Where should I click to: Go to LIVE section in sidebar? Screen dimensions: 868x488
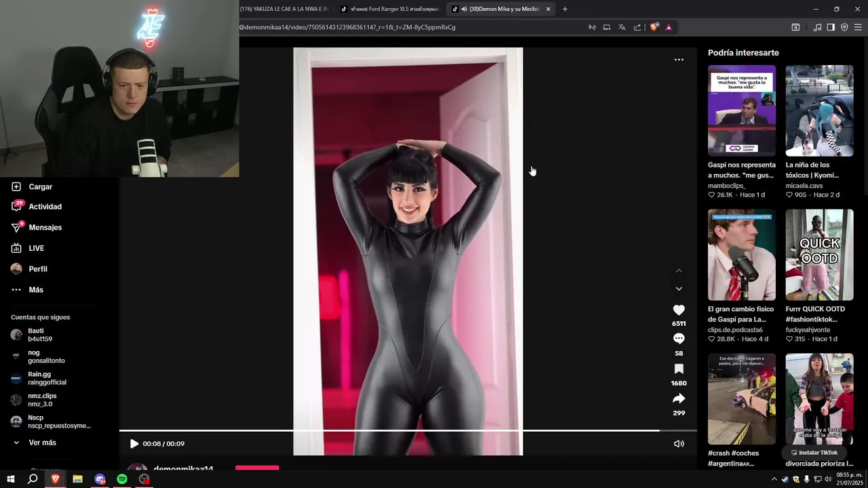click(28, 248)
